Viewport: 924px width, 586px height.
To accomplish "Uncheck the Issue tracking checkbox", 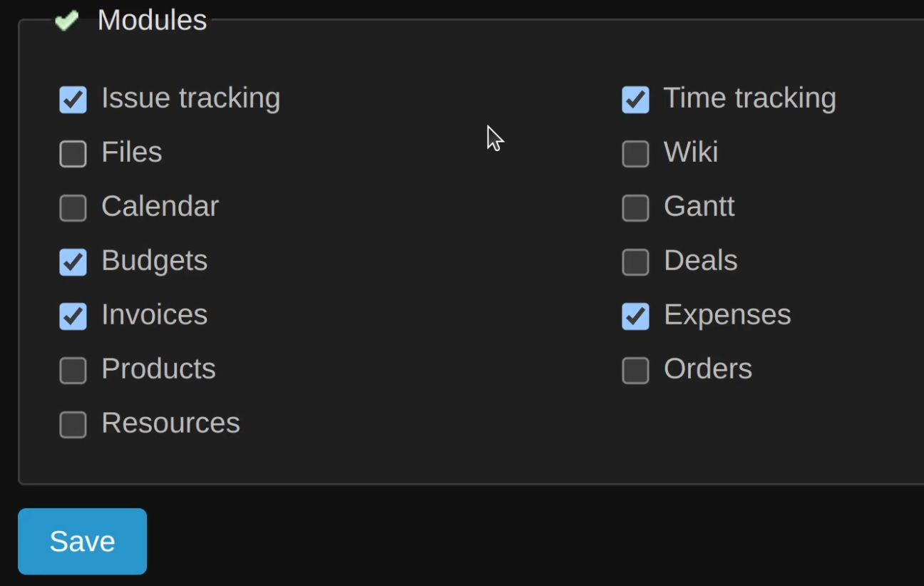I will (x=73, y=100).
